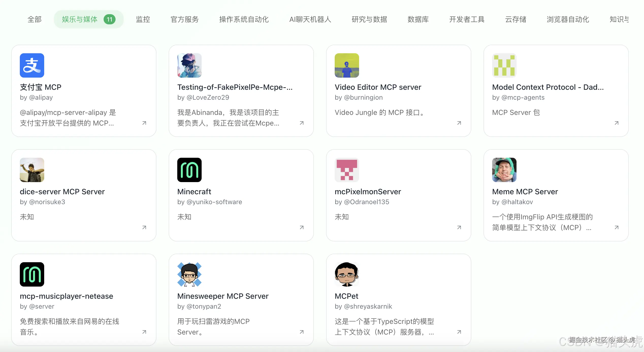Viewport: 644px width, 352px height.
Task: Click the @burningion author link
Action: click(363, 97)
